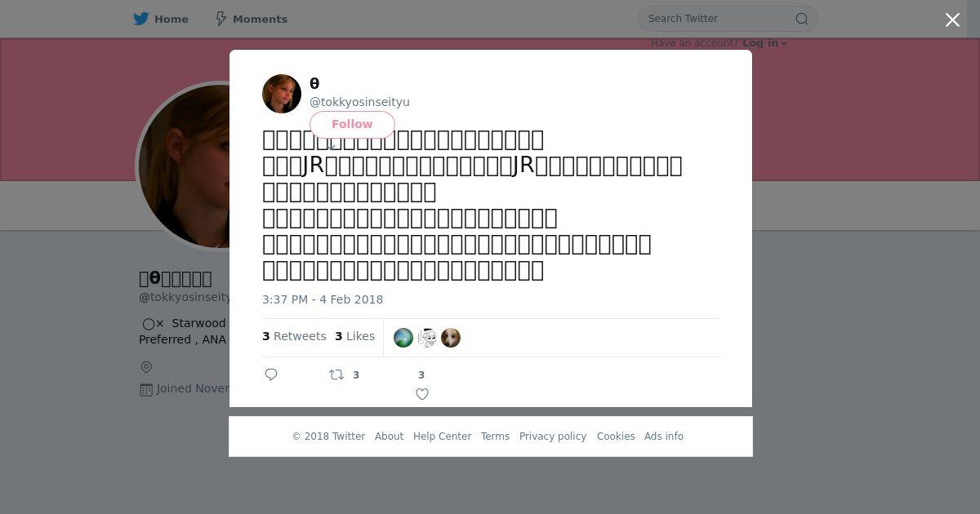
Task: Open the Privacy policy footer link
Action: click(553, 436)
